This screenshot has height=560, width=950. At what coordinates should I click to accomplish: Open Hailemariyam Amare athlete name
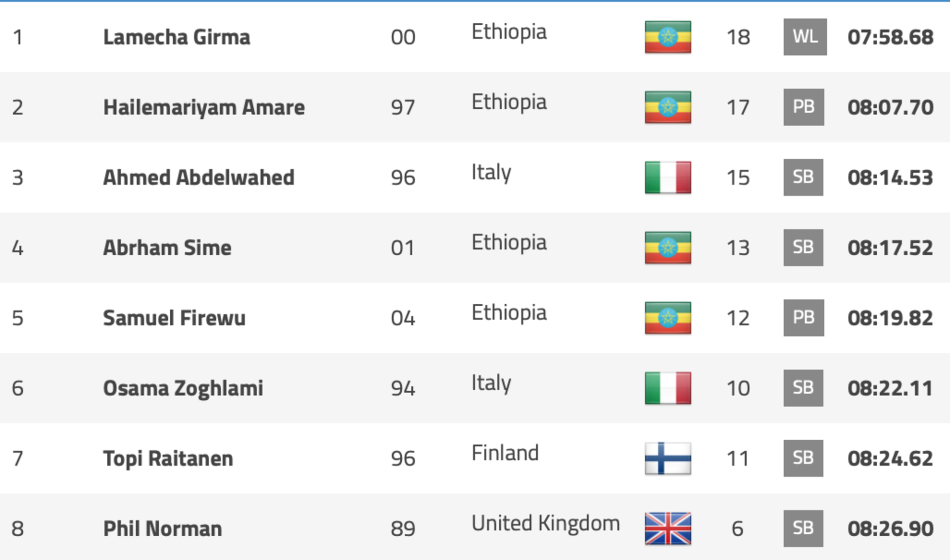coord(204,108)
